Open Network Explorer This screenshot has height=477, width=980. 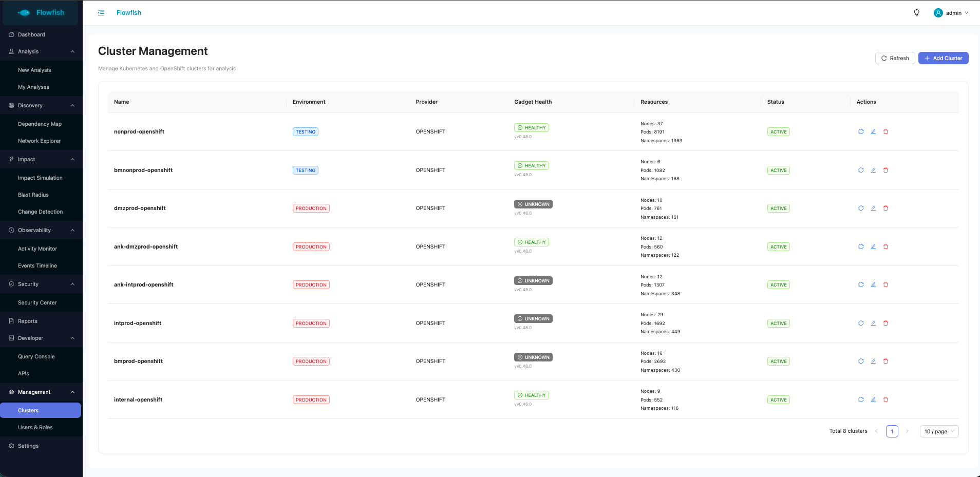(41, 141)
